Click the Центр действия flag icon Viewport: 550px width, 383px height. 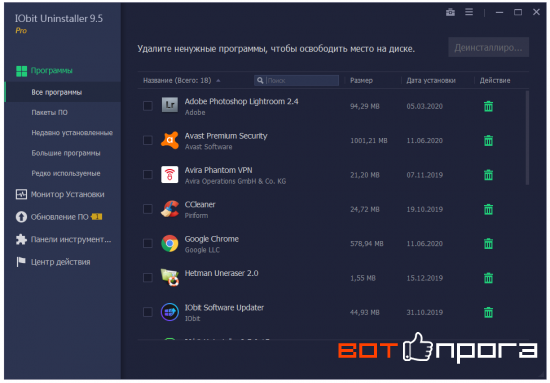[x=21, y=262]
